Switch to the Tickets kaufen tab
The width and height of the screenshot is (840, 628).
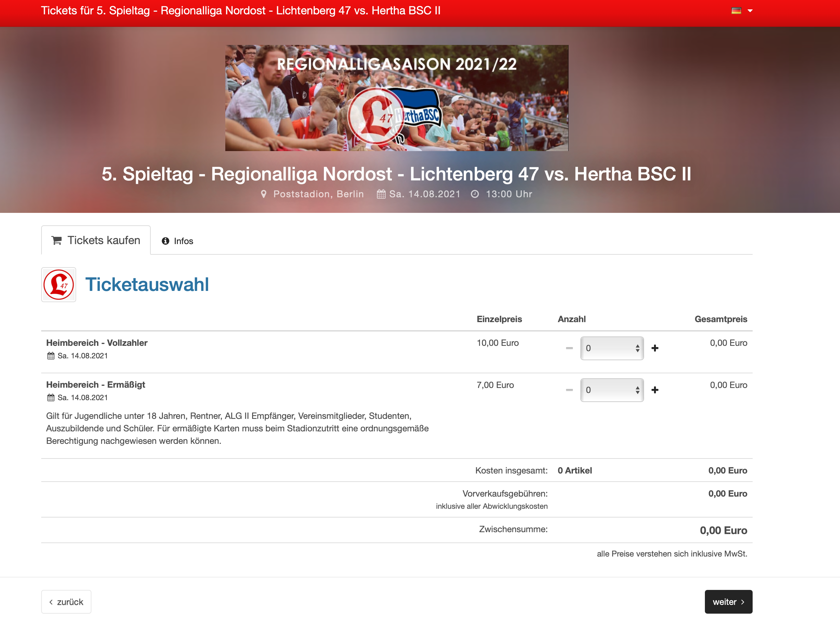coord(96,240)
